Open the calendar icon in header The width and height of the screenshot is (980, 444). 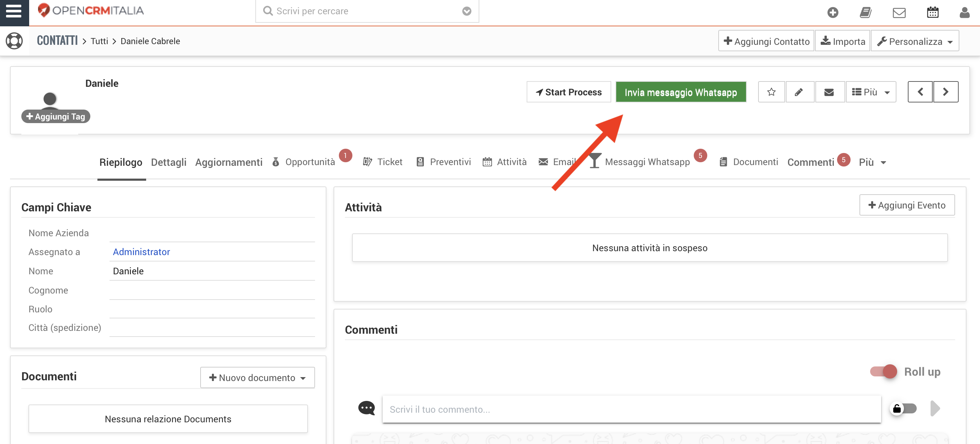click(932, 12)
